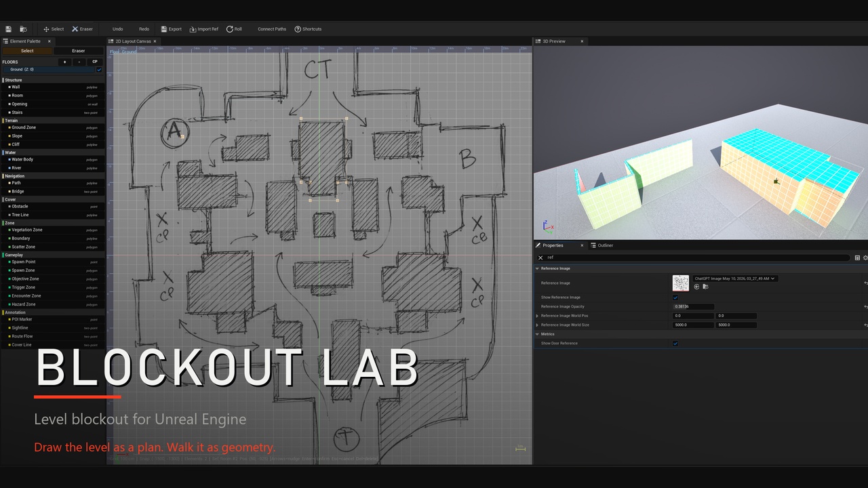Uncheck Show Door Reference
Viewport: 868px width, 488px height.
(675, 344)
